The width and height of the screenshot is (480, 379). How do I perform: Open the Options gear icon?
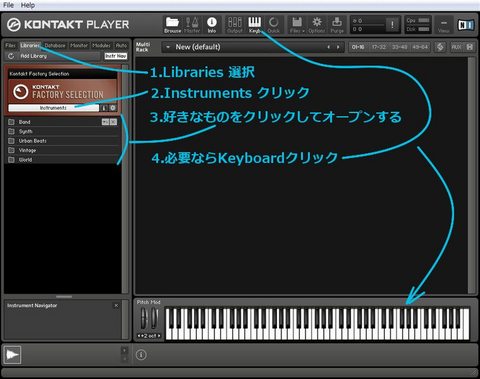(317, 25)
